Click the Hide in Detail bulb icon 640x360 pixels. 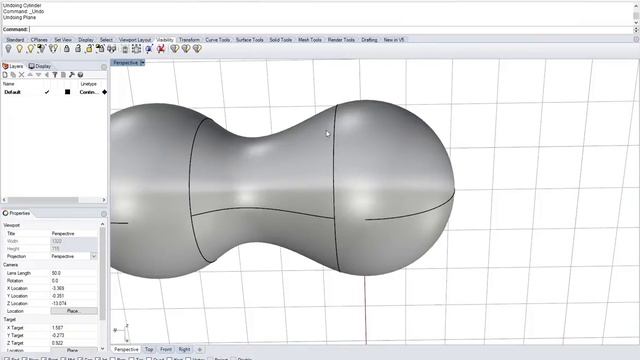(x=175, y=49)
